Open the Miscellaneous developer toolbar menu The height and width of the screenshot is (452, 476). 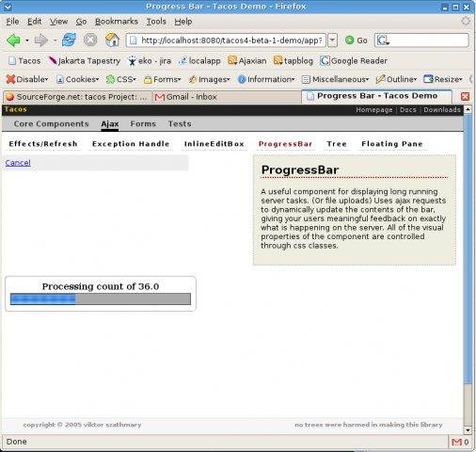(335, 79)
